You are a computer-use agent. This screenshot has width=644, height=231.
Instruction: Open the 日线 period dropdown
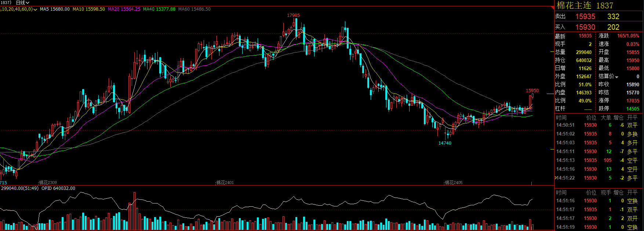pos(22,3)
